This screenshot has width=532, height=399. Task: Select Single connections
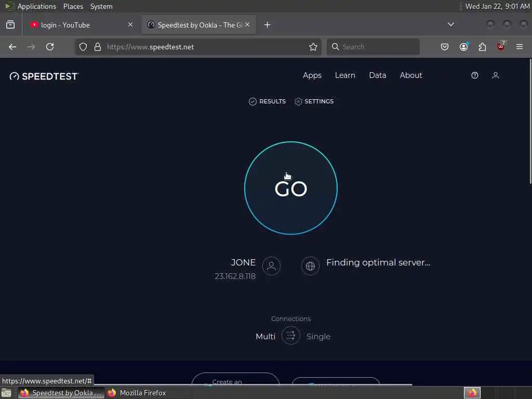coord(318,337)
